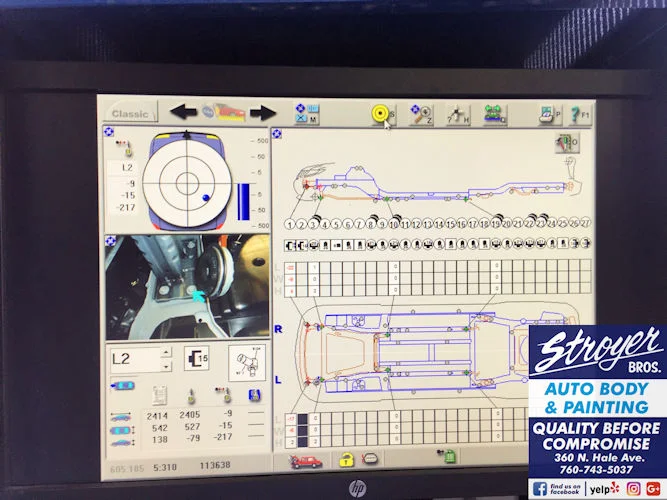
Task: Click the probe deviation column icon
Action: tap(224, 394)
